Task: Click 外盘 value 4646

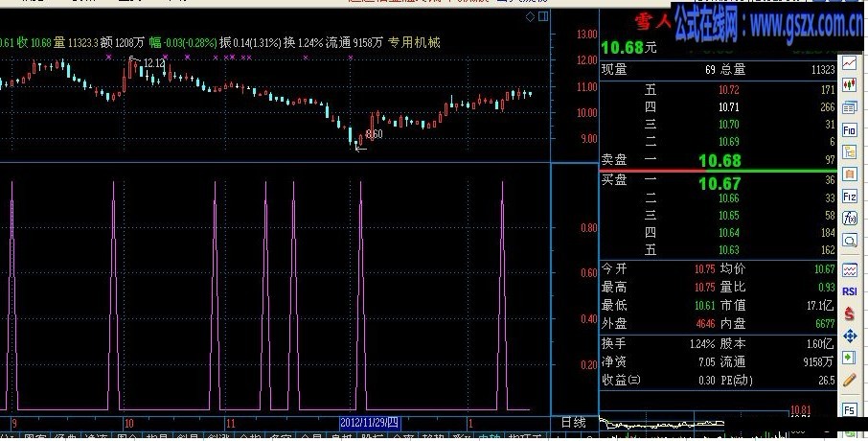Action: (x=706, y=323)
